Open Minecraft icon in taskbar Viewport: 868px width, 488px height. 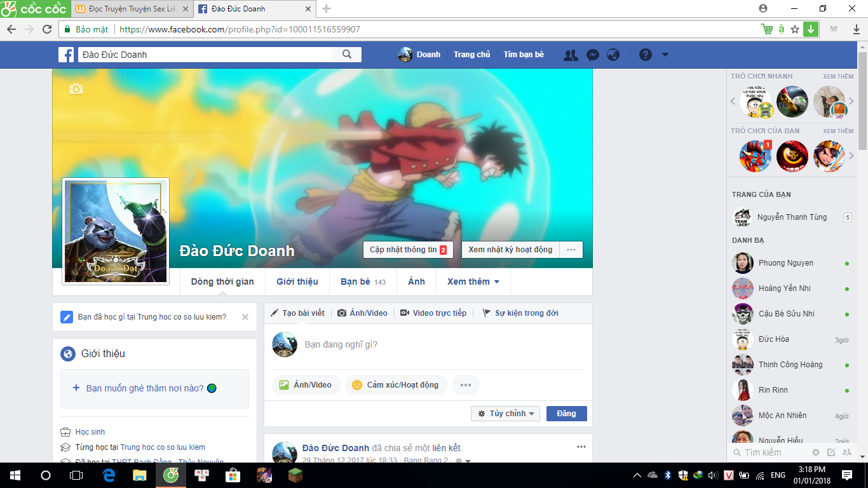[294, 475]
